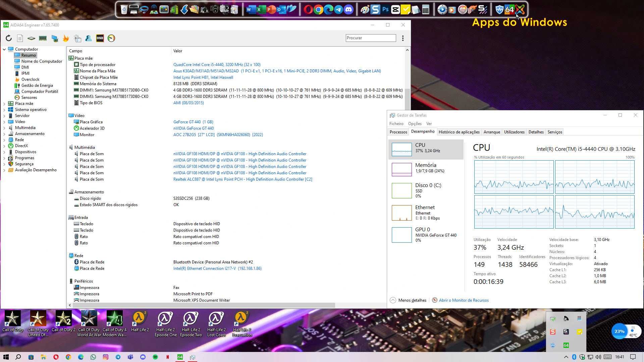Screen dimensions: 644x362
Task: Switch to the Processos tab
Action: tap(398, 132)
